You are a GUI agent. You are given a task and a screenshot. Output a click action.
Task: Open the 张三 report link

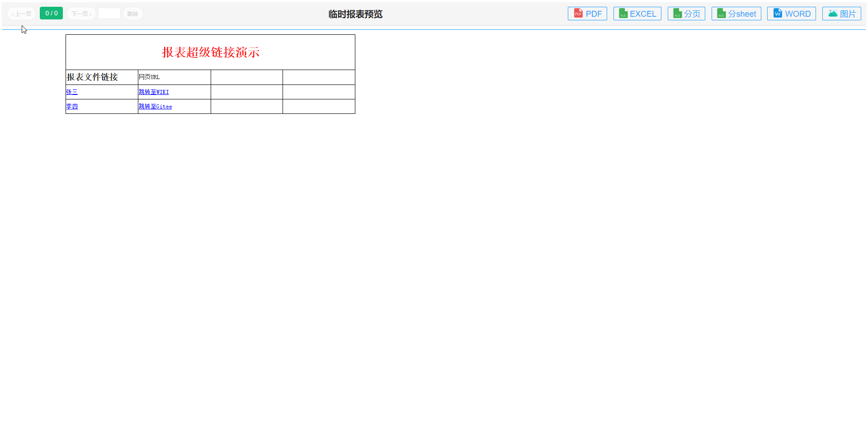pos(72,92)
